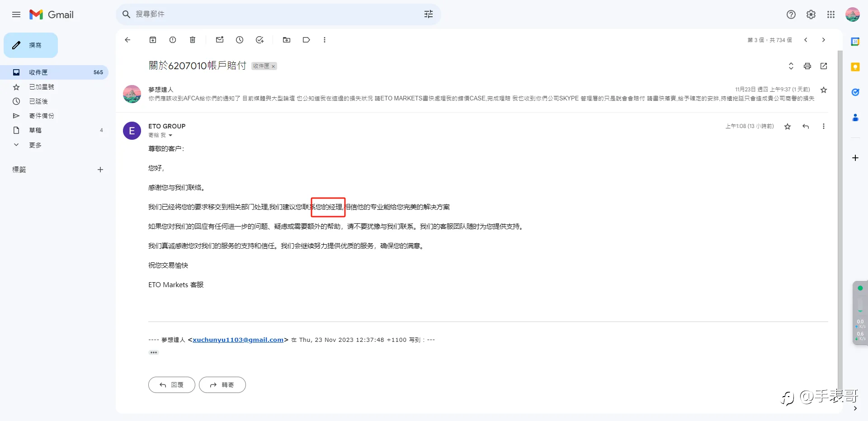868x421 pixels.
Task: Open the Labels tag icon
Action: pos(307,40)
